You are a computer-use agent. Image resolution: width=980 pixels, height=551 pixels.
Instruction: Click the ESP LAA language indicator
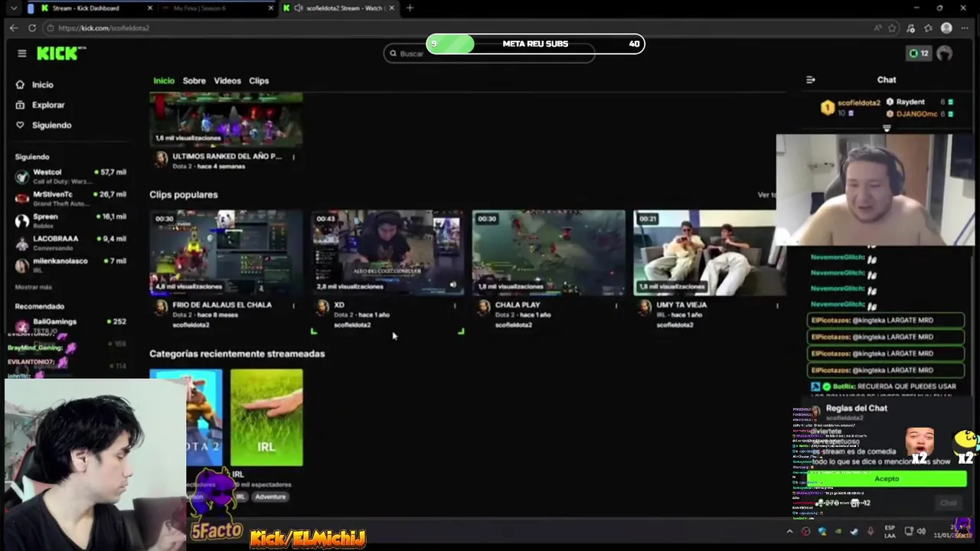[890, 531]
